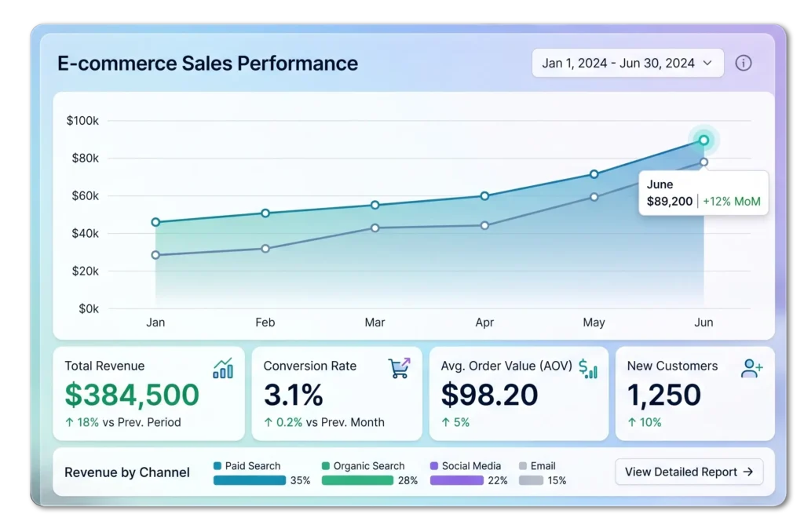Click the 18% vs Prev. Period text

pos(130,422)
